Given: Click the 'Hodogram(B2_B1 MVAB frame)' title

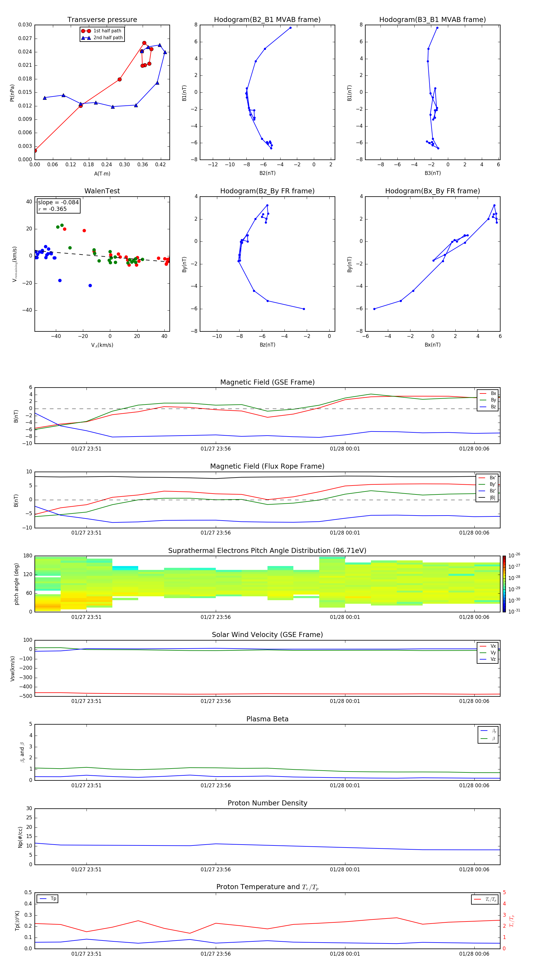Looking at the screenshot, I should (x=267, y=19).
